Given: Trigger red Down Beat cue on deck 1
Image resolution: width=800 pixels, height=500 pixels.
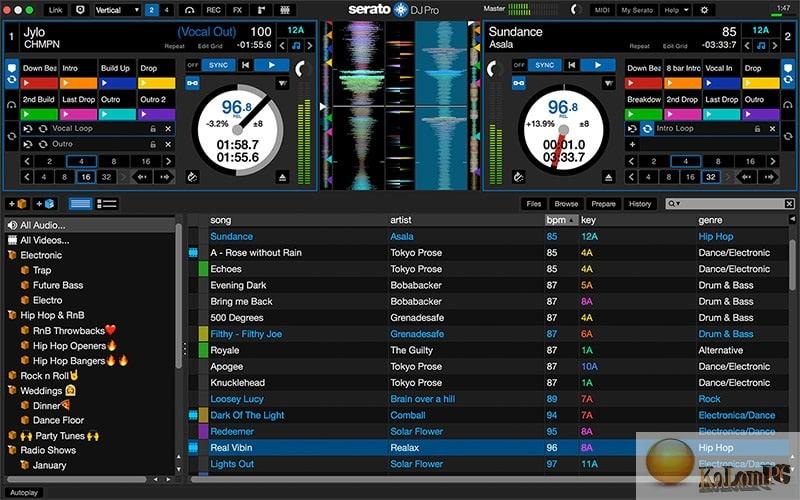Looking at the screenshot, I should pyautogui.click(x=39, y=83).
